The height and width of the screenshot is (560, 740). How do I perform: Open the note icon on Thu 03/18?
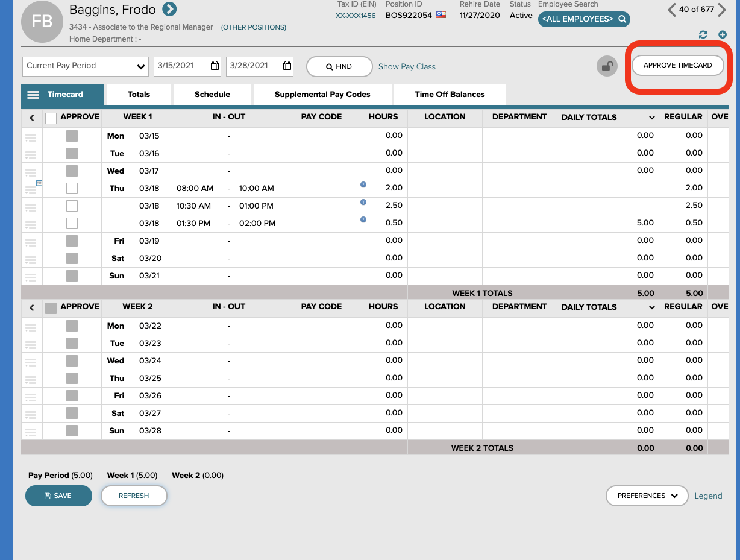(39, 183)
